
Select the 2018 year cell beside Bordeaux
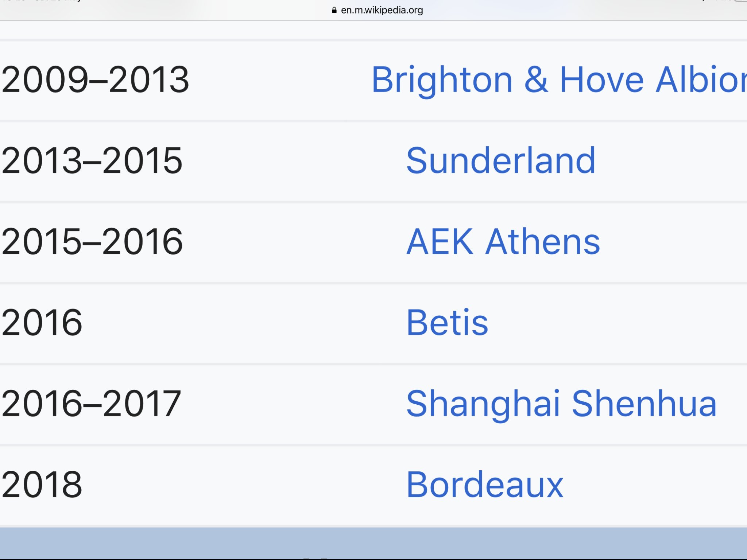point(42,484)
